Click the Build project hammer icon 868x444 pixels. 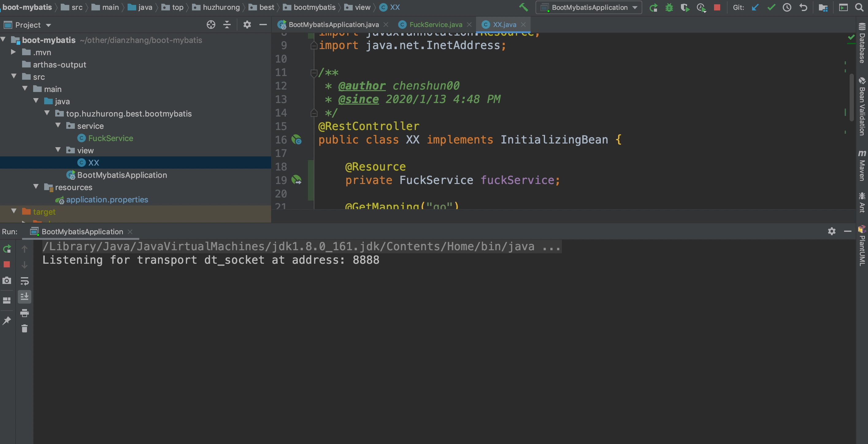[x=523, y=7]
